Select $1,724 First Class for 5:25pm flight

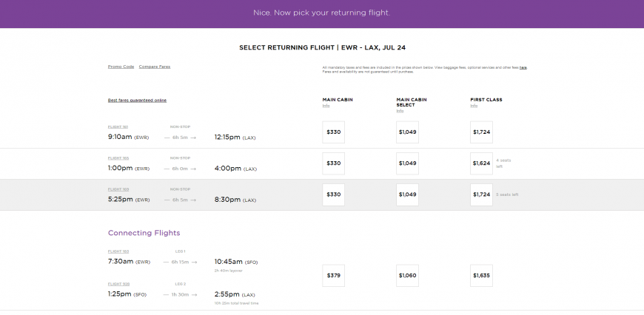point(481,194)
